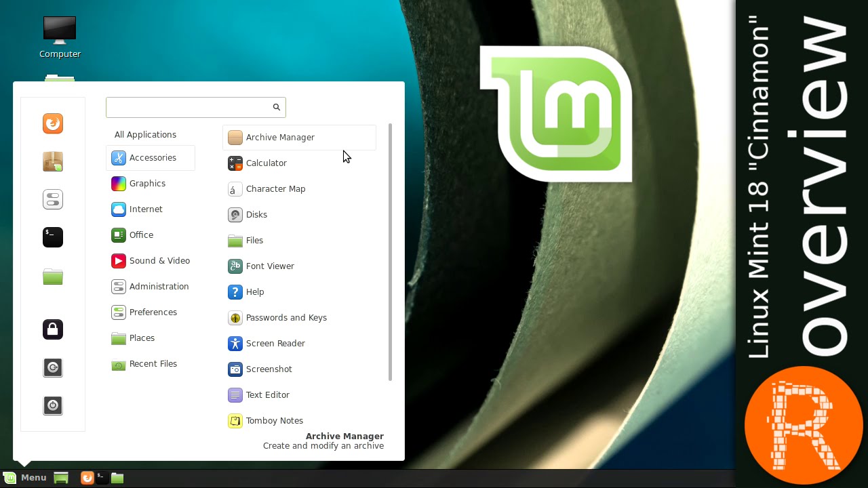The width and height of the screenshot is (868, 488).
Task: Click the Help question mark icon
Action: [235, 292]
